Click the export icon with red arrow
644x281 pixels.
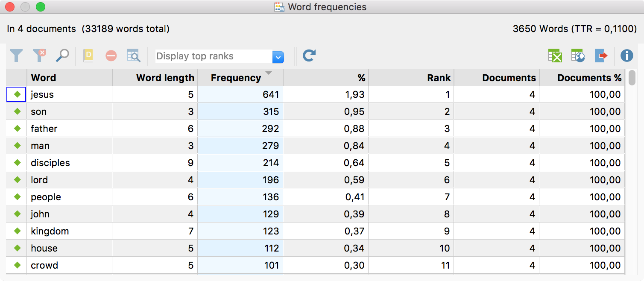coord(601,56)
